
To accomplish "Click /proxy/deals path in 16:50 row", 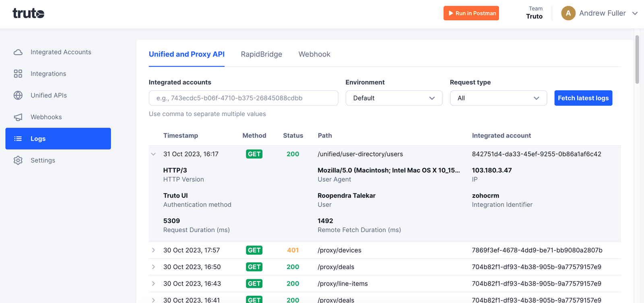I will pyautogui.click(x=336, y=267).
